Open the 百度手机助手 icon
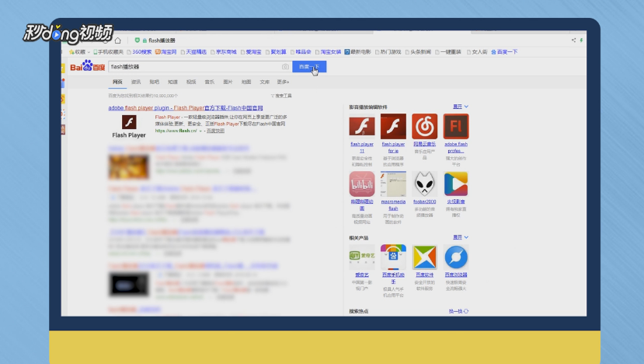The width and height of the screenshot is (644, 364). [393, 257]
